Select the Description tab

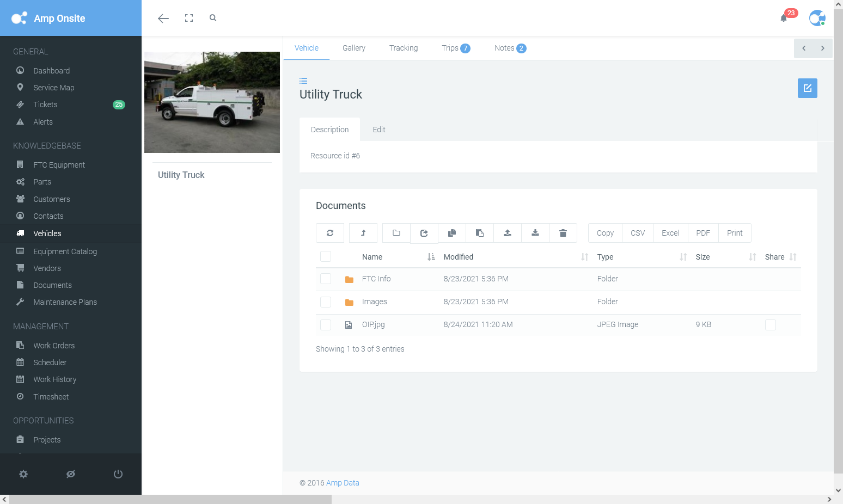(329, 130)
